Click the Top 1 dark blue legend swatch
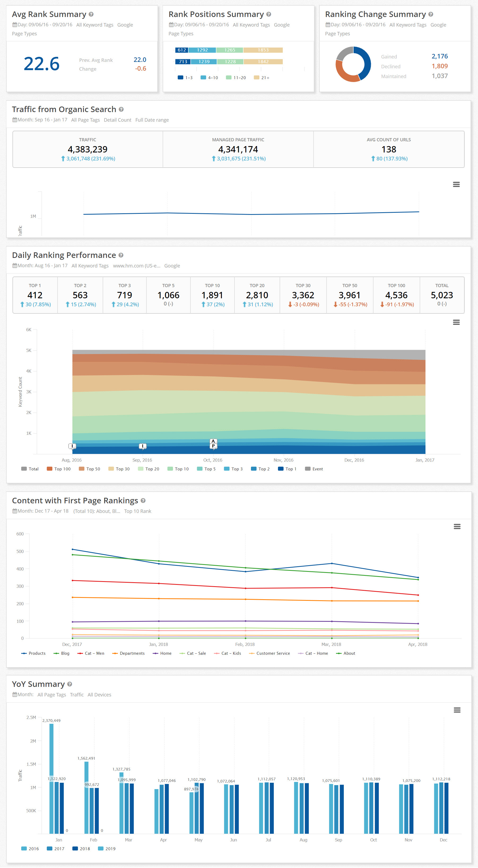Screen dimensions: 478x868 click(280, 469)
